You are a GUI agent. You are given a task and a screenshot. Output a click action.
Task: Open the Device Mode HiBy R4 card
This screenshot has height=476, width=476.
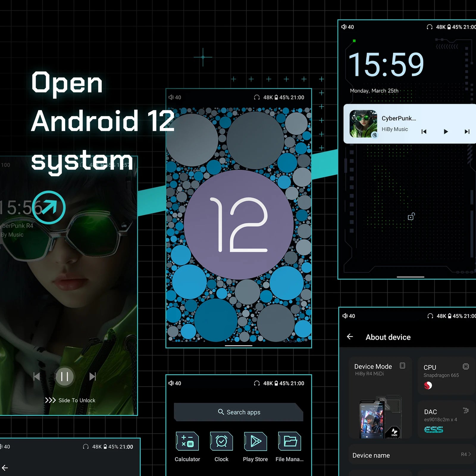(x=380, y=397)
